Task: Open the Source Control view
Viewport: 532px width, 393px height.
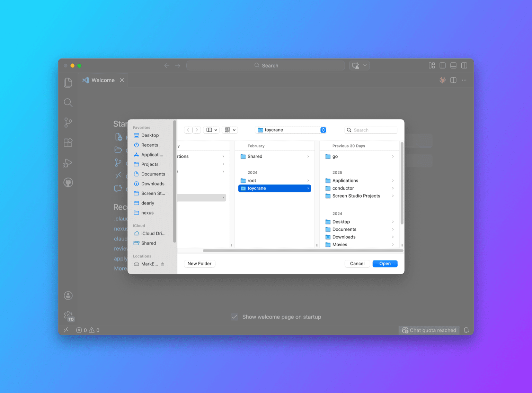Action: pos(68,122)
